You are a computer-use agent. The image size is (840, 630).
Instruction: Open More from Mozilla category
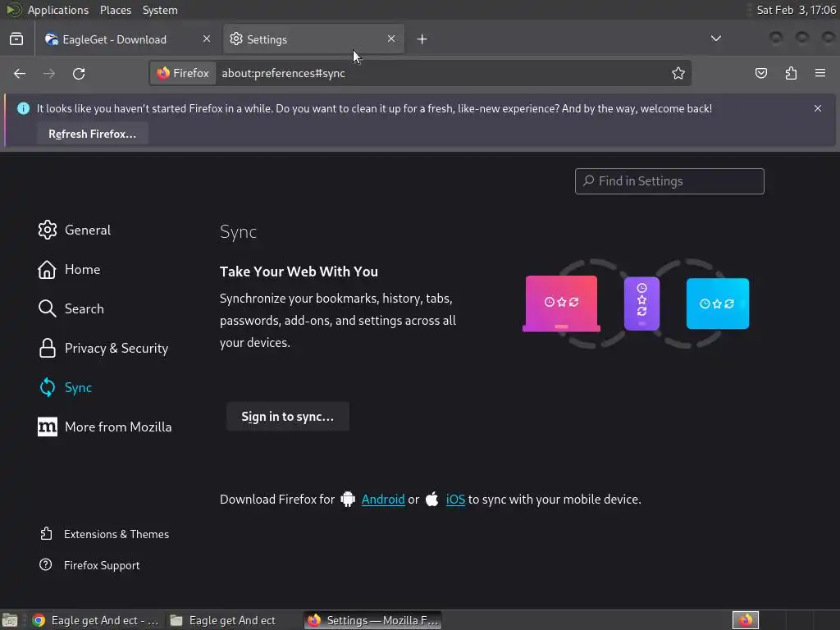105,427
